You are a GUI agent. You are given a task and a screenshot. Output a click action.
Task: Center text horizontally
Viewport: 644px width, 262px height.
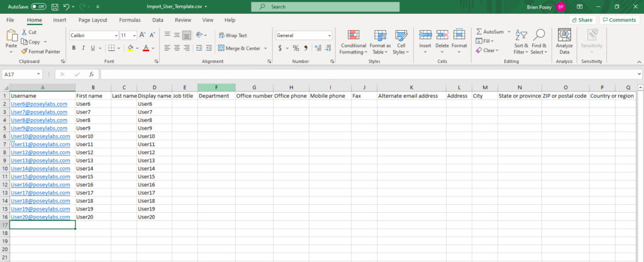177,48
